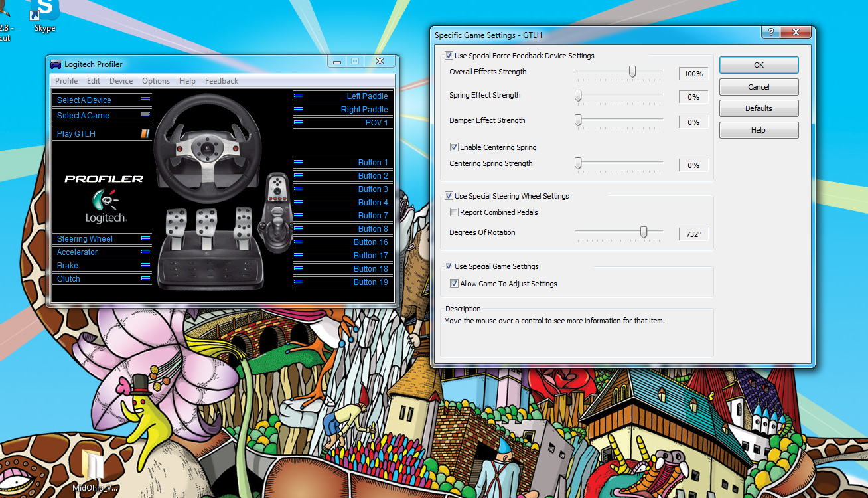Click Cancel in Specific Game Settings
868x498 pixels.
[x=759, y=87]
